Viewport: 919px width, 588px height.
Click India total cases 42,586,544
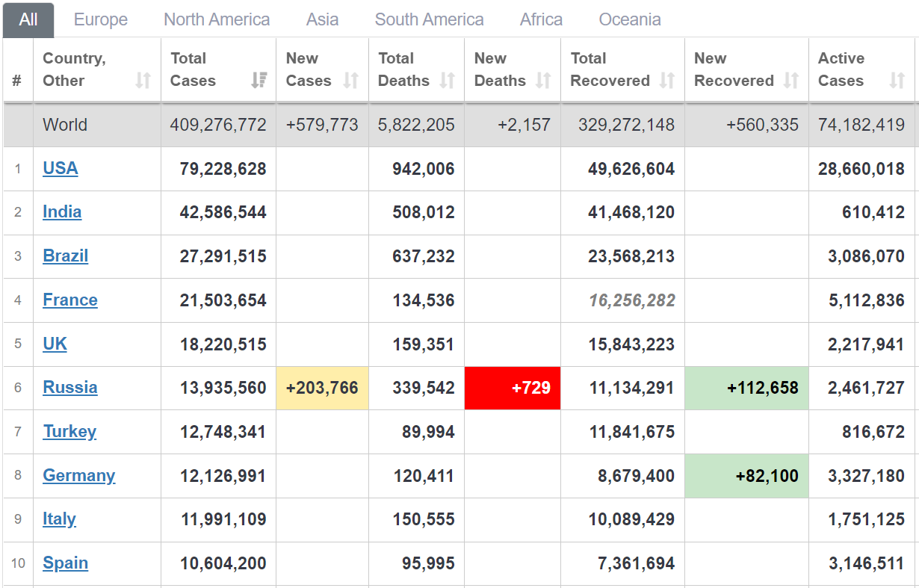223,213
